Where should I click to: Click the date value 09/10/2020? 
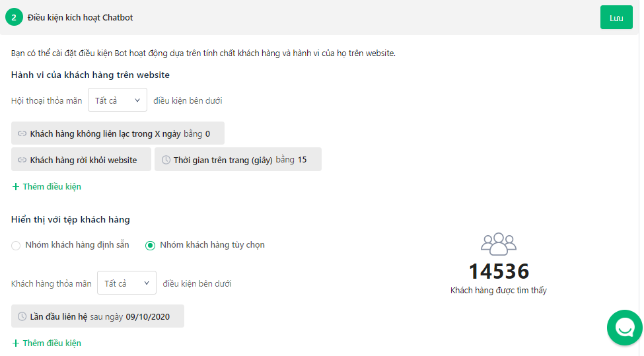[148, 316]
